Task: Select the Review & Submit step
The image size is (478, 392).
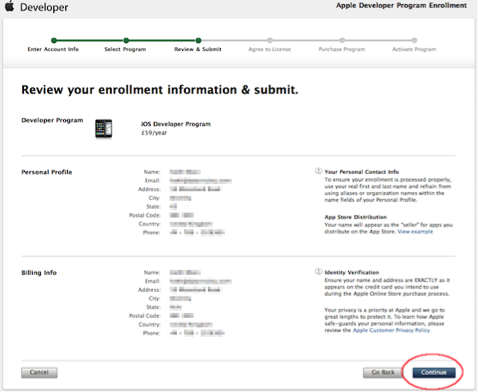Action: coord(198,49)
